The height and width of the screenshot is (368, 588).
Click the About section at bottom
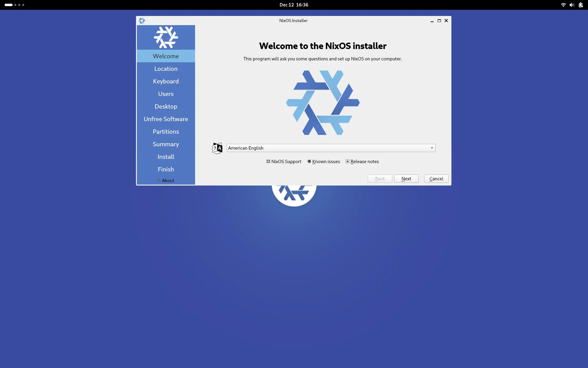(166, 180)
